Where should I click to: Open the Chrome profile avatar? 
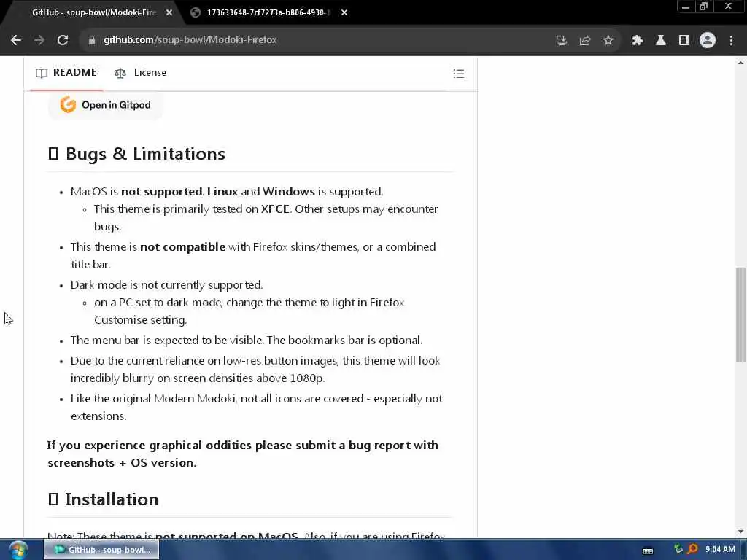(708, 41)
